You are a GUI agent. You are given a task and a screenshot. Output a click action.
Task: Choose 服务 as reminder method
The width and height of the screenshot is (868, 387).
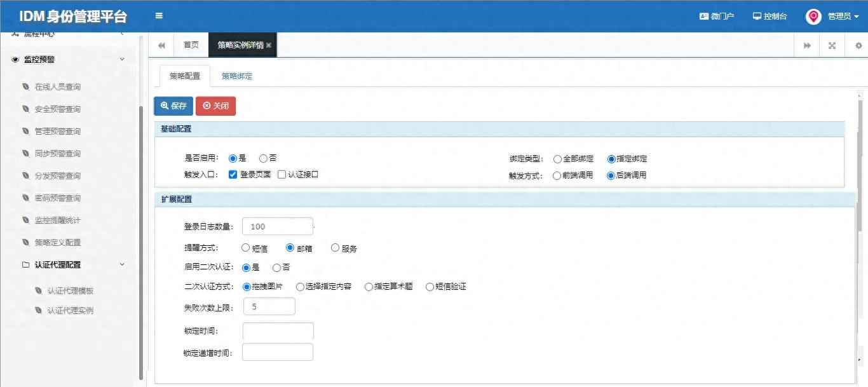coord(336,248)
